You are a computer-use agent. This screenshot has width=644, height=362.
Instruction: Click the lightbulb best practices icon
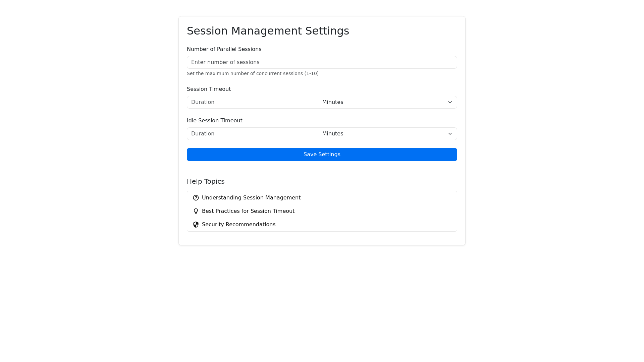point(196,211)
